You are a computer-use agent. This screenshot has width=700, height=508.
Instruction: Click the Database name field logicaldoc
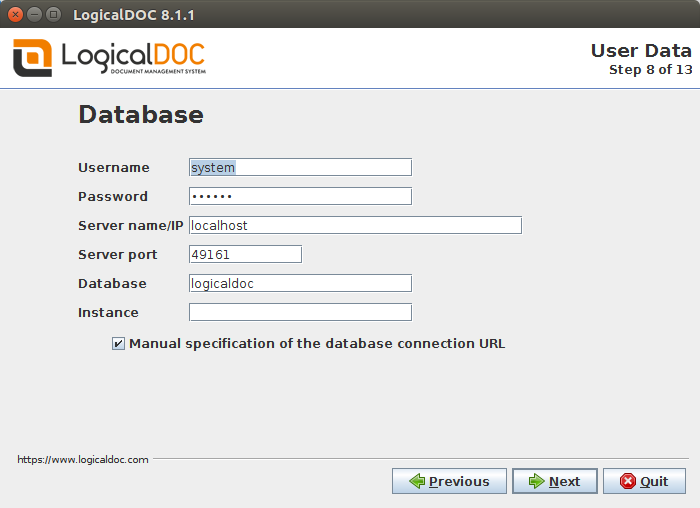(x=300, y=283)
